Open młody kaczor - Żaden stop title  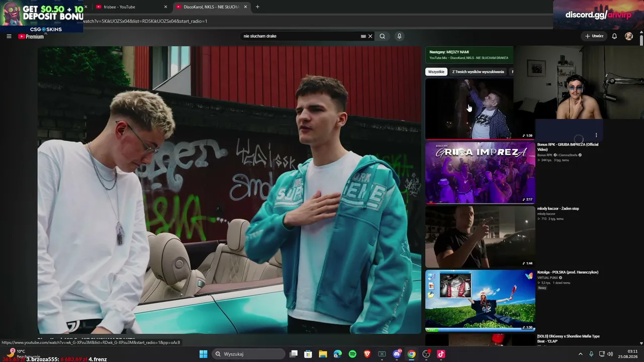(x=558, y=209)
